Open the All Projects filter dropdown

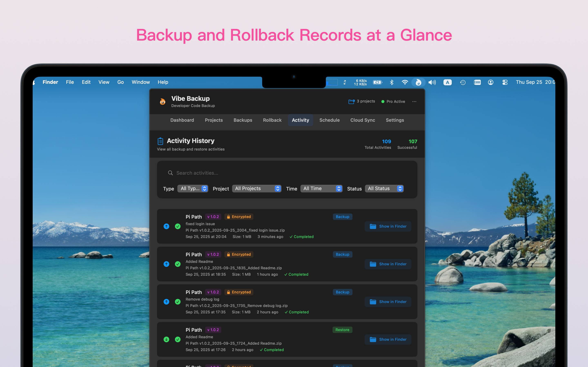[x=257, y=189]
